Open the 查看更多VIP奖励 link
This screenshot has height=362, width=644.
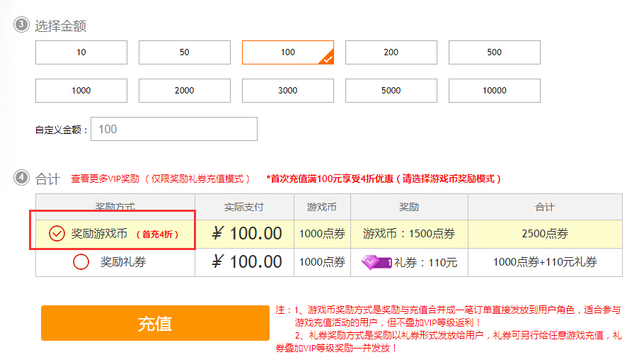pos(106,179)
